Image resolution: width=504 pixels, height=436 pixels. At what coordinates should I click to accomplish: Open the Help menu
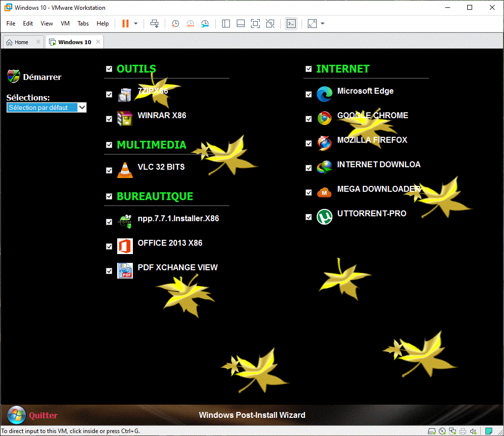coord(102,24)
